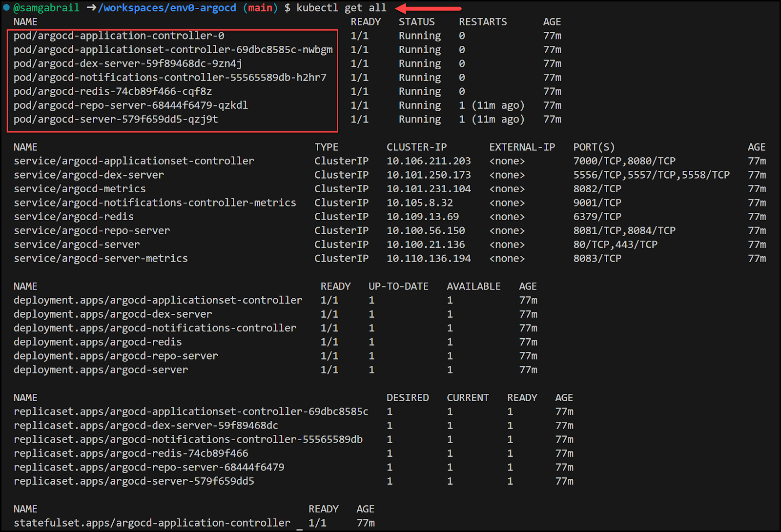Click cluster IP 10.100.56.150
This screenshot has width=781, height=532.
click(x=426, y=230)
